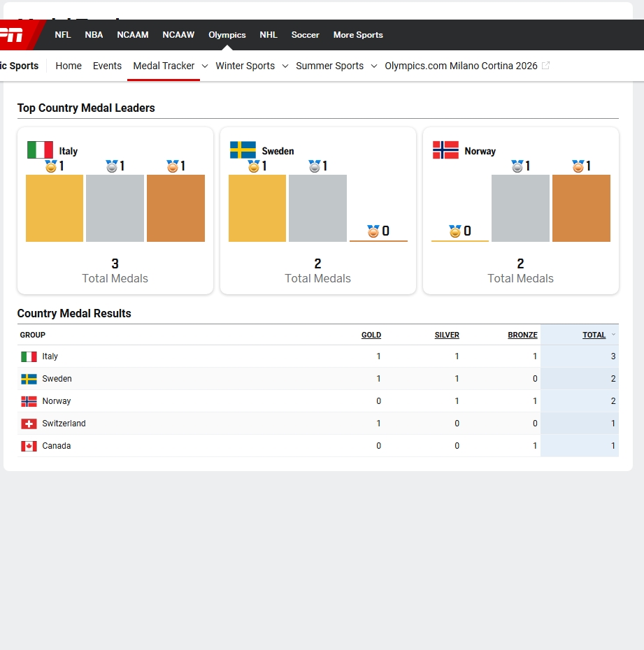Click Italy name in results table
Screen dimensions: 644x650
[50, 356]
